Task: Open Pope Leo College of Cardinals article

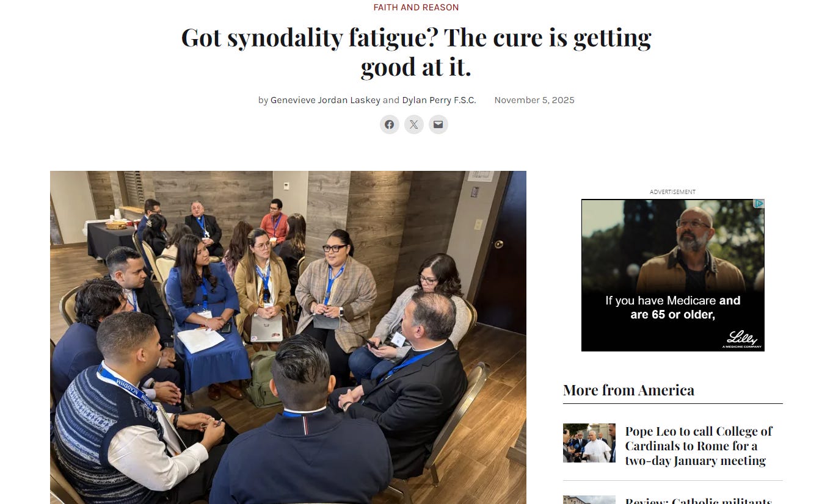Action: [699, 446]
